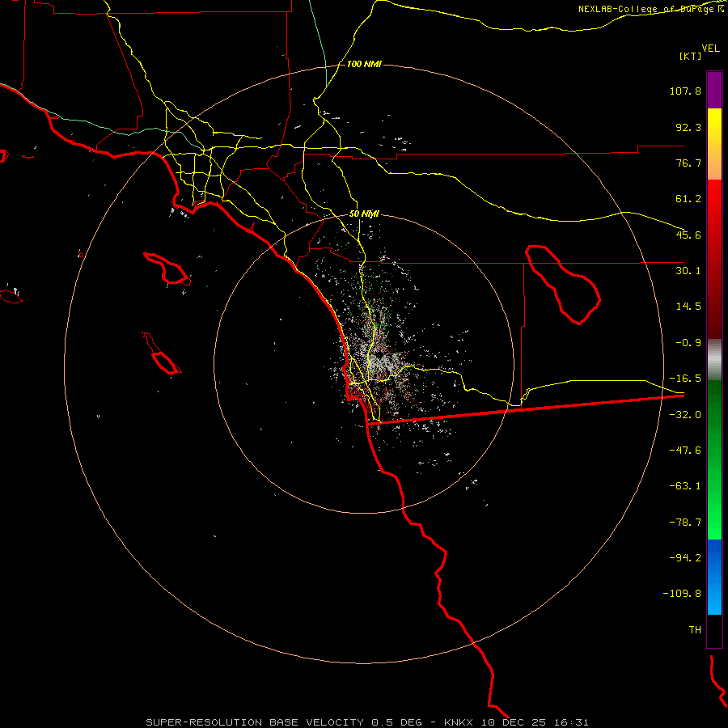Select the 76.7 velocity scale value
The width and height of the screenshot is (728, 728).
coord(688,163)
